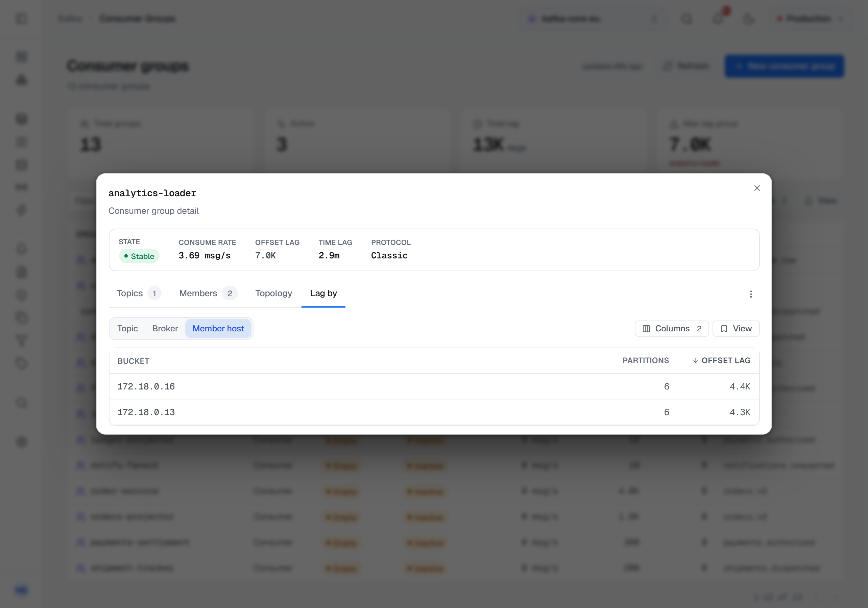This screenshot has width=868, height=608.
Task: Group lag by Topic
Action: [x=127, y=328]
